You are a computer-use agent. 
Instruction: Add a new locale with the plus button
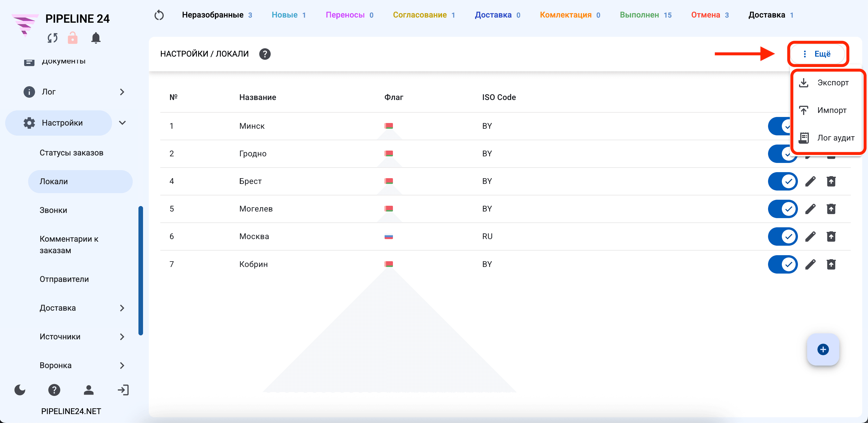click(823, 349)
